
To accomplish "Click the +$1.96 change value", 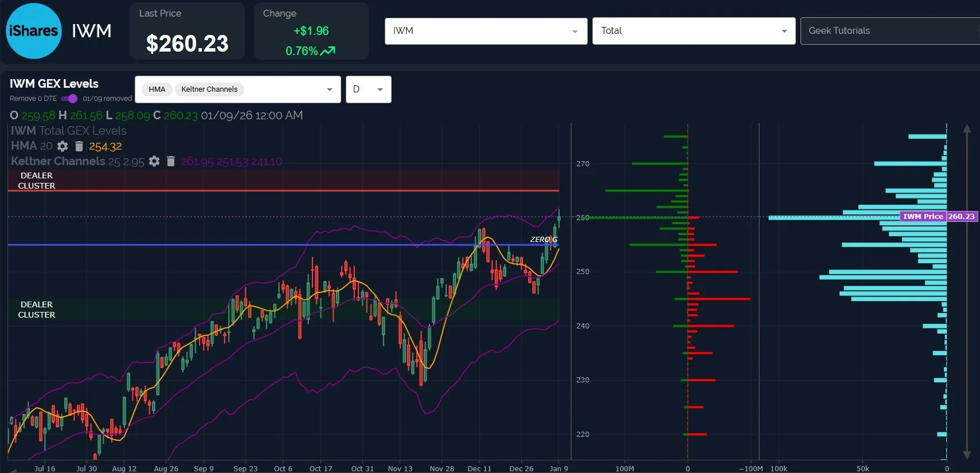I will pos(311,31).
